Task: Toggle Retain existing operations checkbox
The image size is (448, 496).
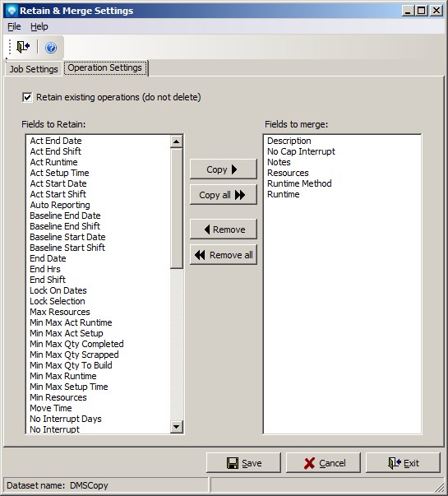Action: click(x=27, y=97)
